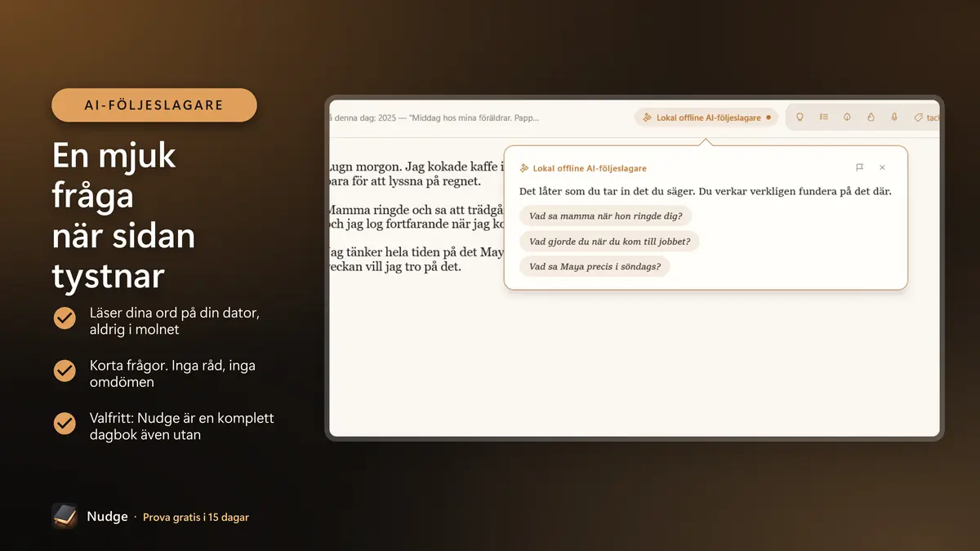980x551 pixels.
Task: Choose 'Vad gjorde du när du kom till jobbet?'
Action: (609, 242)
